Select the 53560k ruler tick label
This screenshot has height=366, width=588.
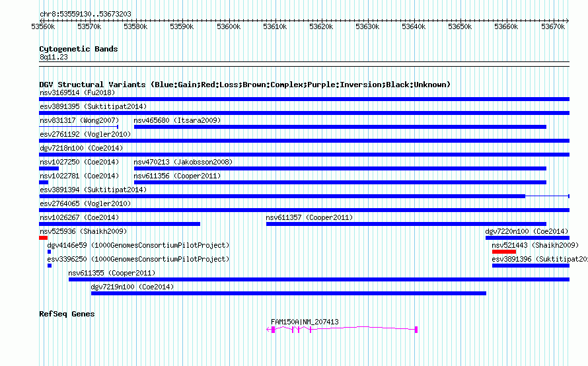click(43, 26)
